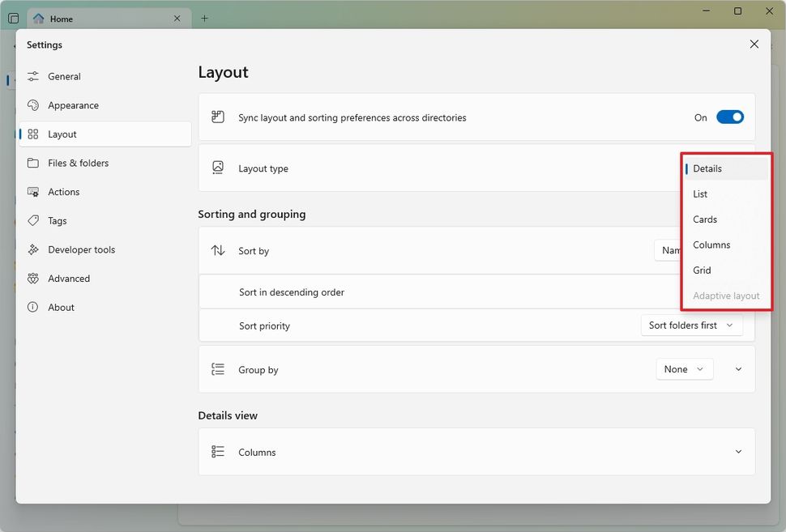The image size is (786, 532).
Task: Click the Tags label icon
Action: click(32, 220)
